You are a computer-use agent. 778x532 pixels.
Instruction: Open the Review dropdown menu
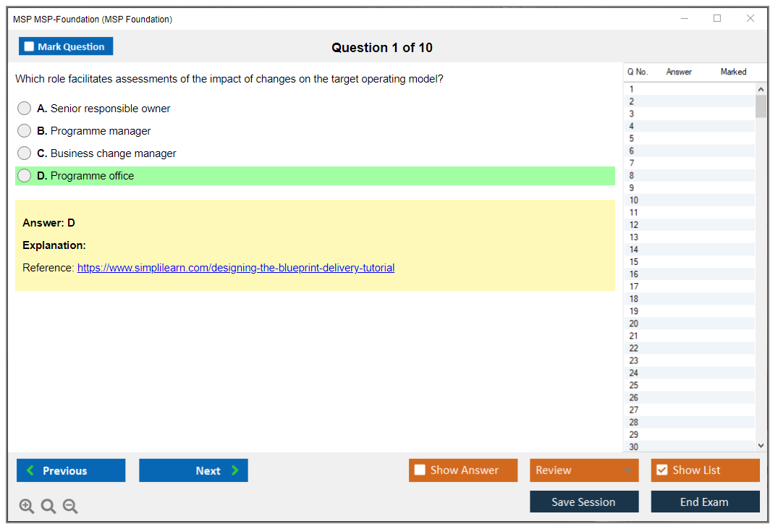[584, 470]
